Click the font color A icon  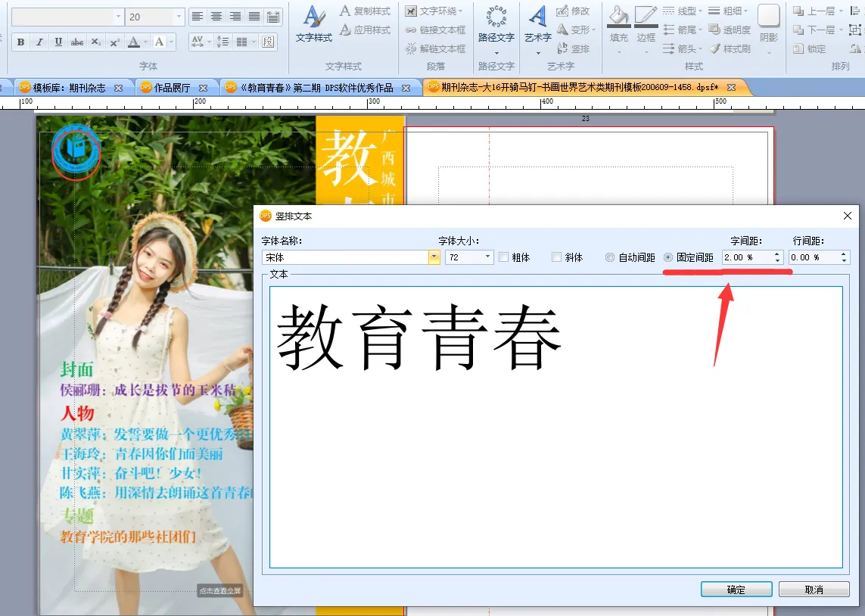[133, 42]
